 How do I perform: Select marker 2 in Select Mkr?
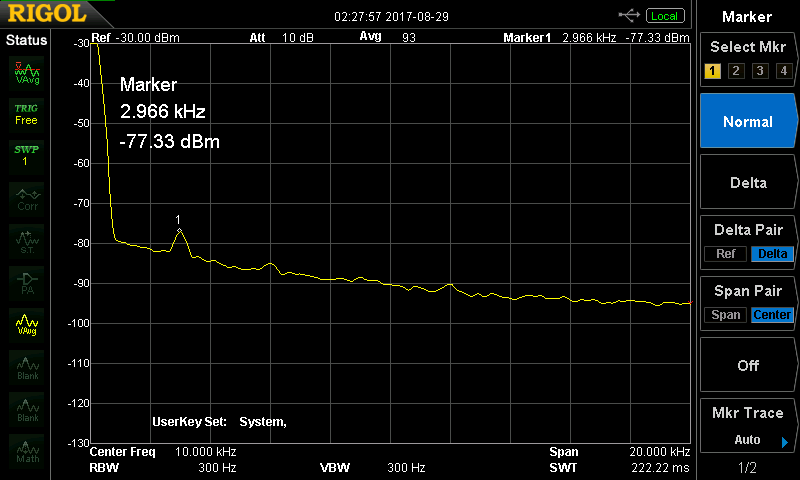coord(736,71)
